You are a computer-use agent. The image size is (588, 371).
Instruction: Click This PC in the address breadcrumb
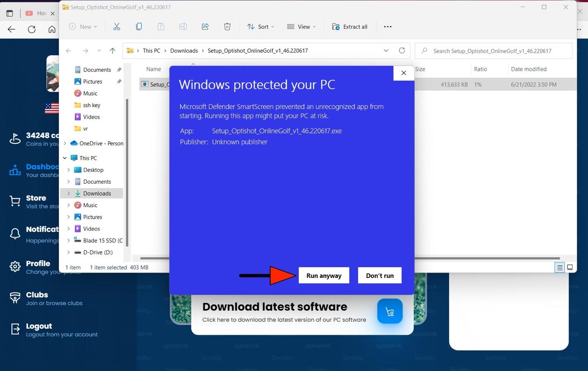151,51
